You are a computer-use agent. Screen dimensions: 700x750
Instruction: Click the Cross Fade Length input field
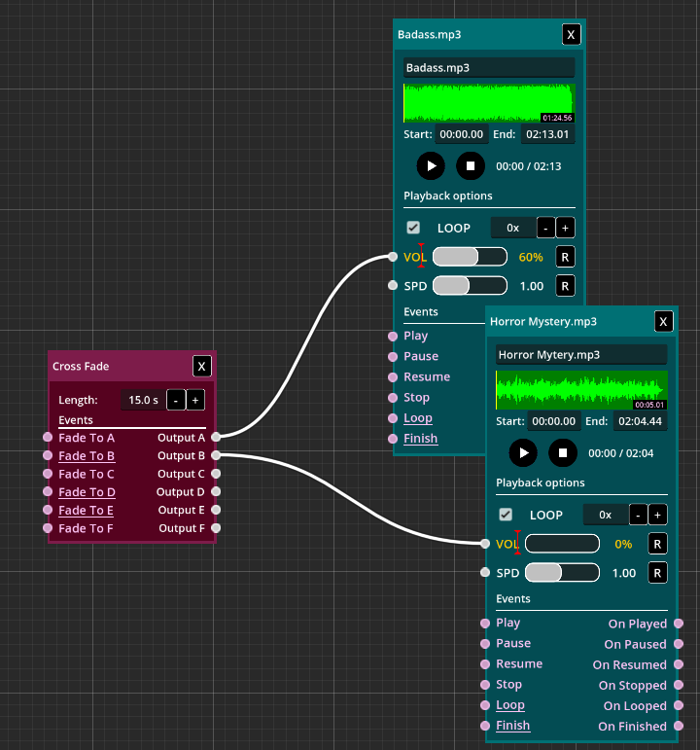(x=141, y=400)
